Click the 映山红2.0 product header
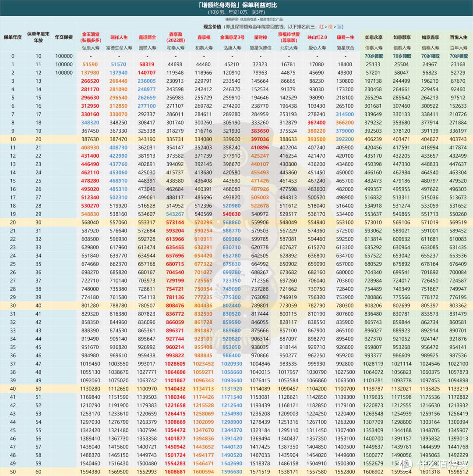 coord(317,37)
